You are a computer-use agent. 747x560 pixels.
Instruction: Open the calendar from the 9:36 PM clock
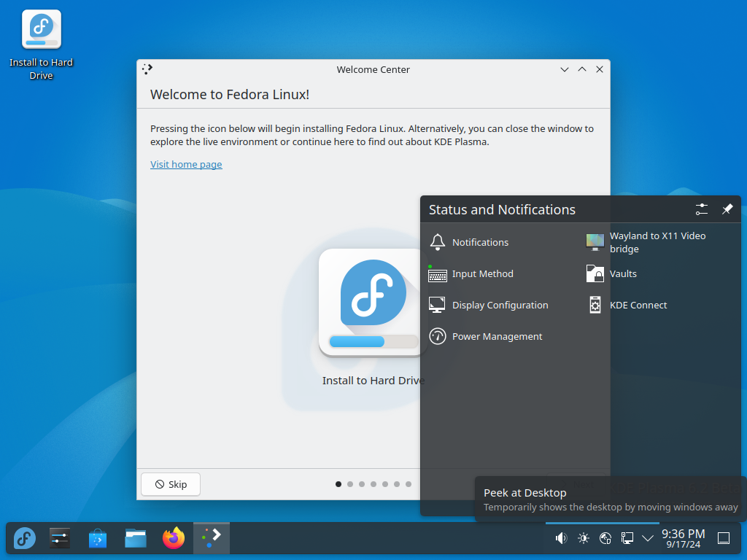click(x=683, y=539)
